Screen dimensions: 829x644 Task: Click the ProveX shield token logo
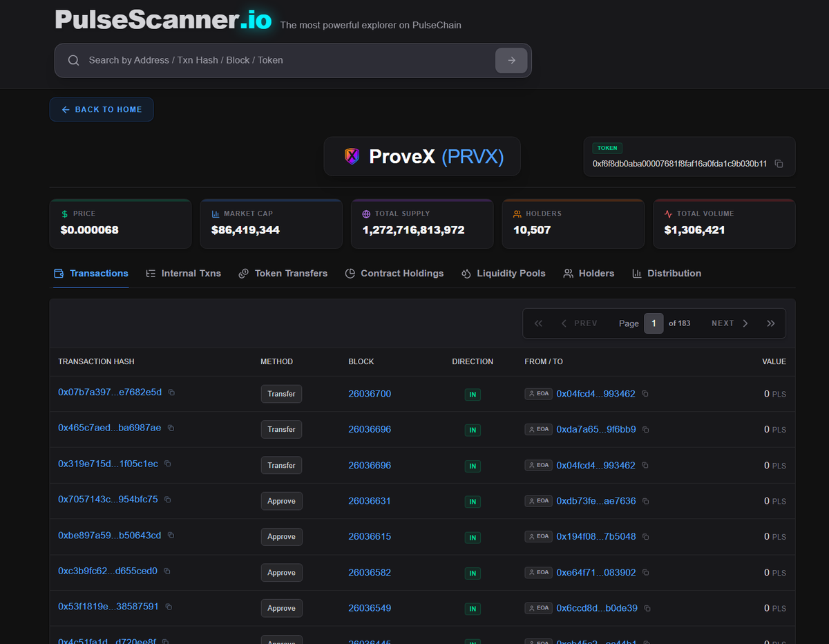(352, 156)
